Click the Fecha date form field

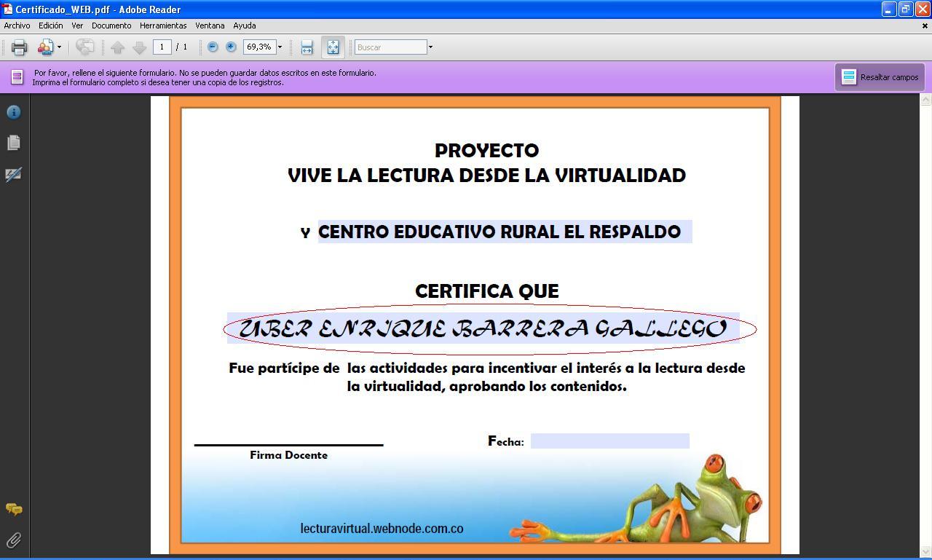click(609, 441)
